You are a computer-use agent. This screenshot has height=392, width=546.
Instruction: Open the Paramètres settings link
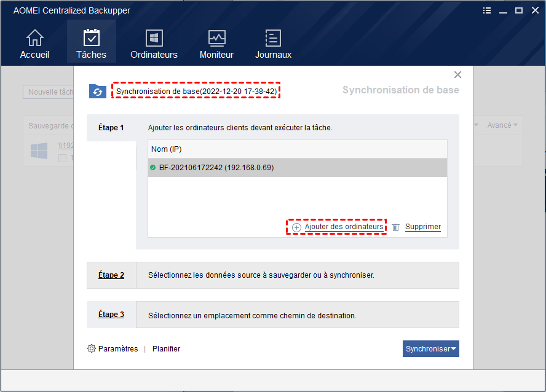click(x=118, y=349)
